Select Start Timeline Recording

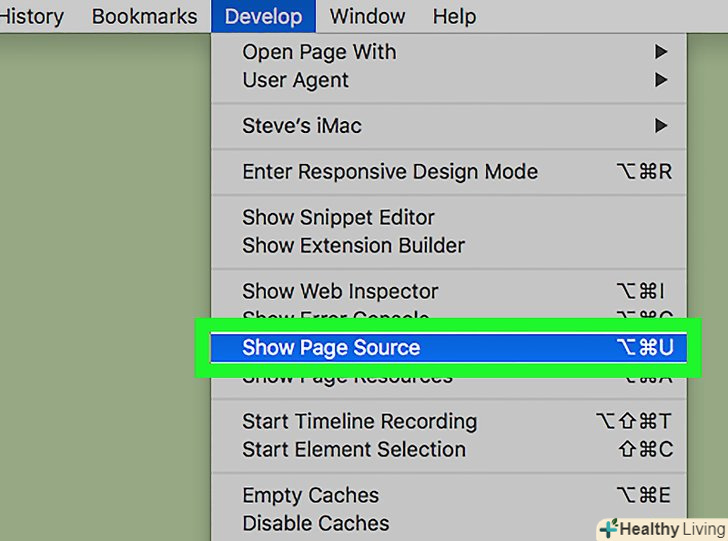coord(359,422)
